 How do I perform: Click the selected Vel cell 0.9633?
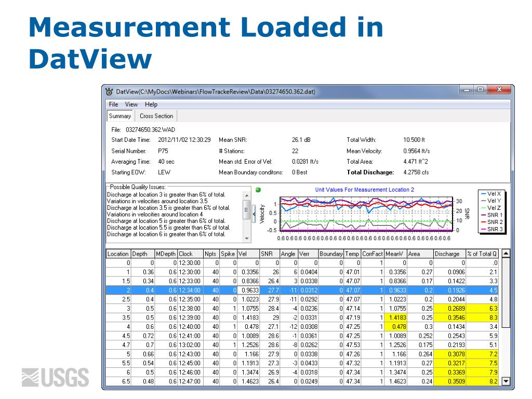[248, 290]
